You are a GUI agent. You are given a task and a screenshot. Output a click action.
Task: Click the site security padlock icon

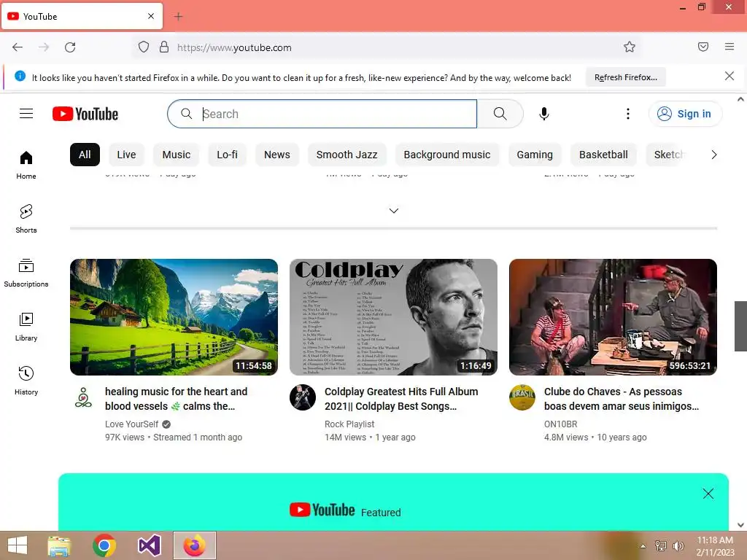pos(164,47)
